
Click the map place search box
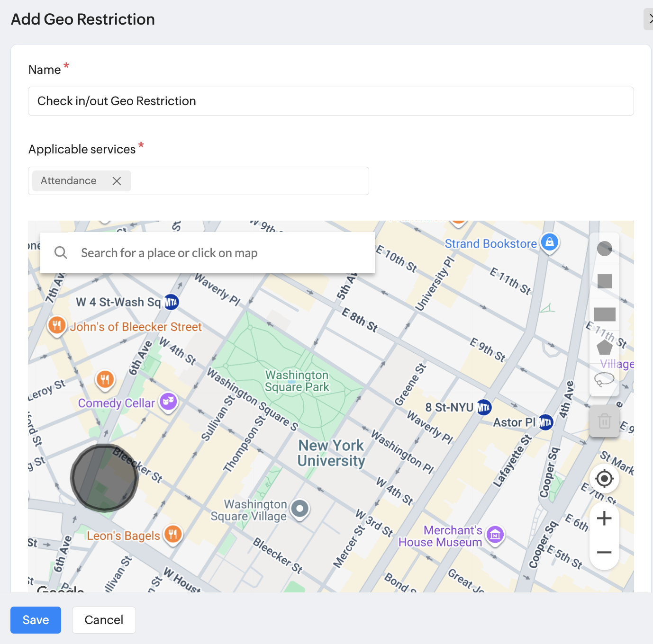click(208, 252)
